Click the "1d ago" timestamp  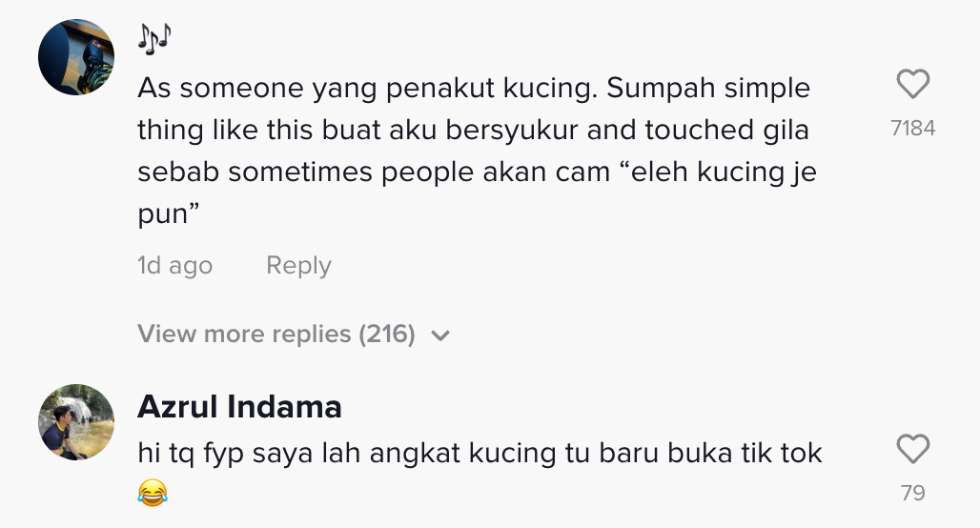(x=174, y=266)
